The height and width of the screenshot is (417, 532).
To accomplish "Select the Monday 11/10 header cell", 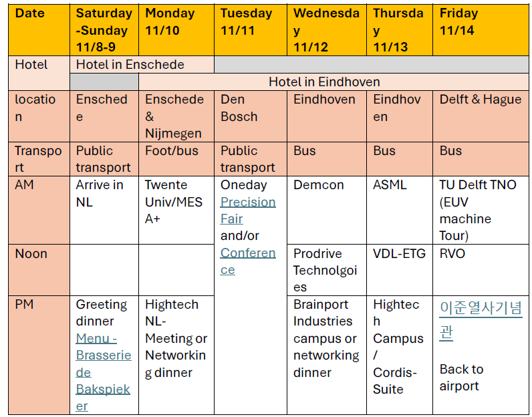I will coord(176,30).
